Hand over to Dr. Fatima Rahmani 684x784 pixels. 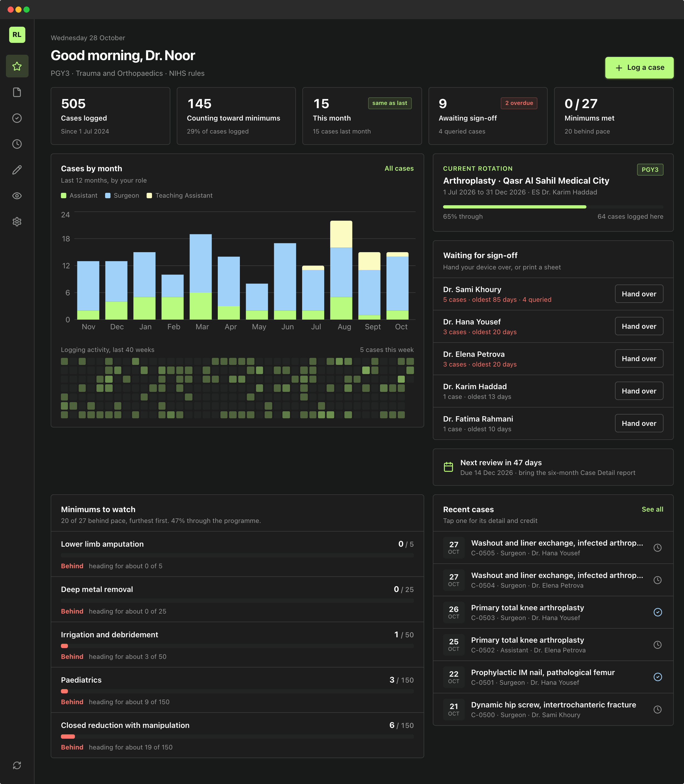point(638,423)
